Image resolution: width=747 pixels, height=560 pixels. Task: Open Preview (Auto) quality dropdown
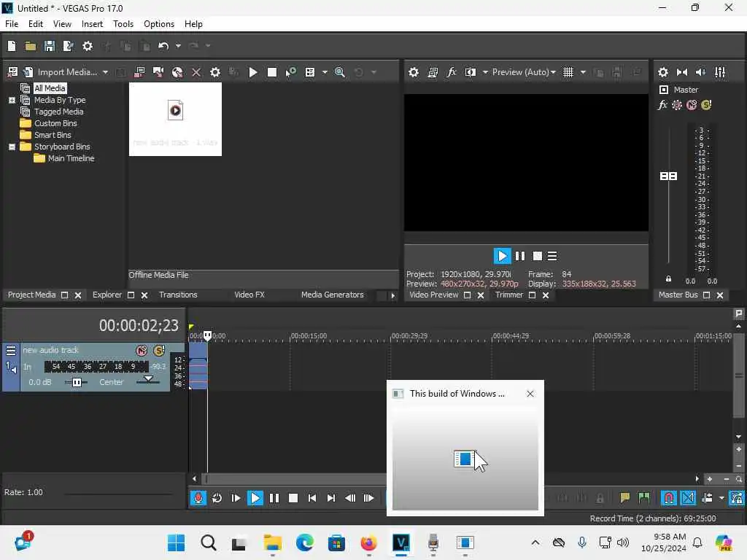click(x=524, y=72)
